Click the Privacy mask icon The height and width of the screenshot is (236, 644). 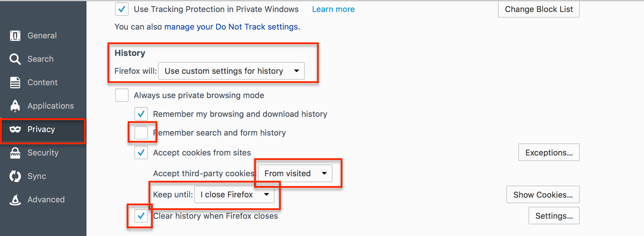pos(15,129)
